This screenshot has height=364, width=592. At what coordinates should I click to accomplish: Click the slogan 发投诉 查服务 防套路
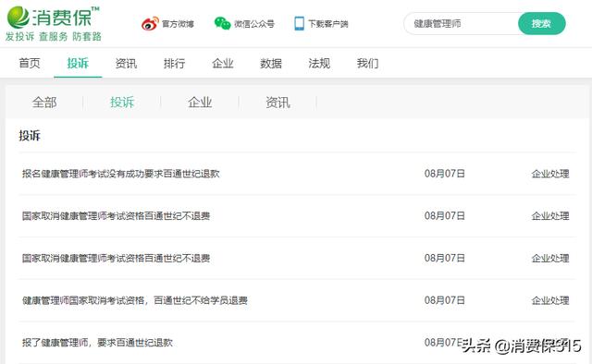tap(54, 37)
